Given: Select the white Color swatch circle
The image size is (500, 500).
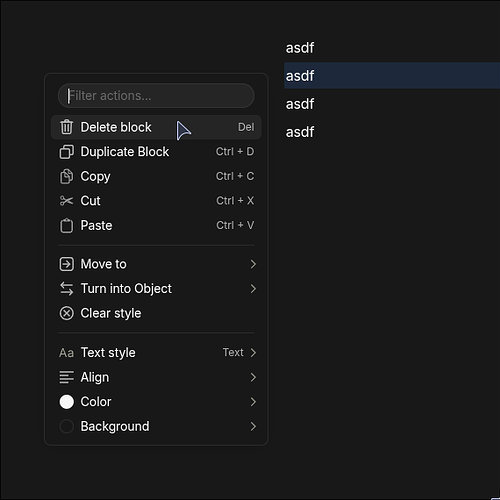Looking at the screenshot, I should pyautogui.click(x=66, y=402).
